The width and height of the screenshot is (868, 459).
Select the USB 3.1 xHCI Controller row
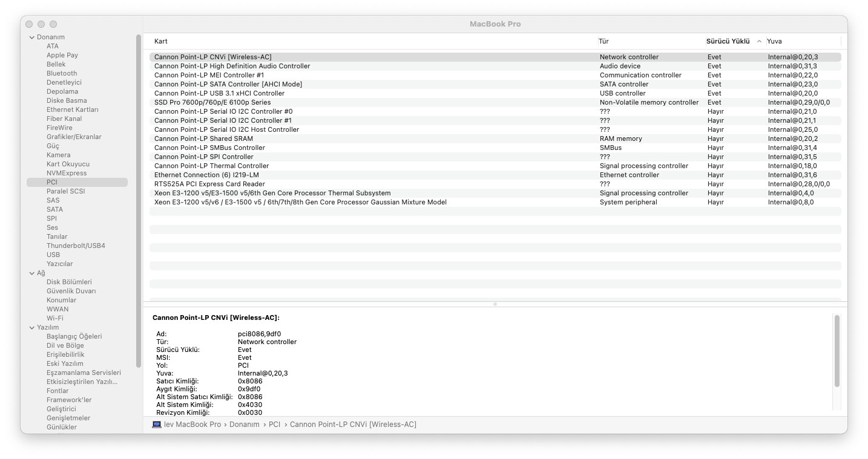point(495,93)
